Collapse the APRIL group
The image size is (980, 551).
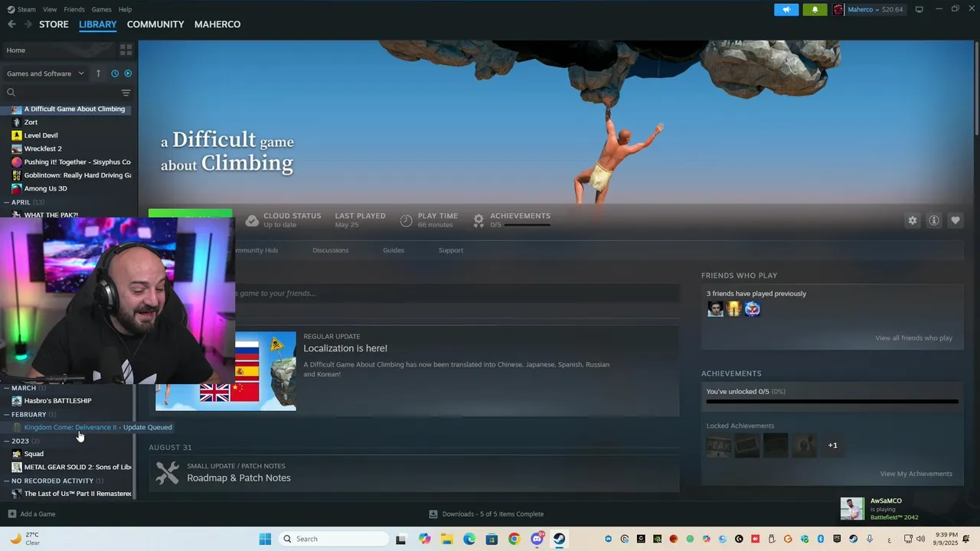tap(6, 202)
